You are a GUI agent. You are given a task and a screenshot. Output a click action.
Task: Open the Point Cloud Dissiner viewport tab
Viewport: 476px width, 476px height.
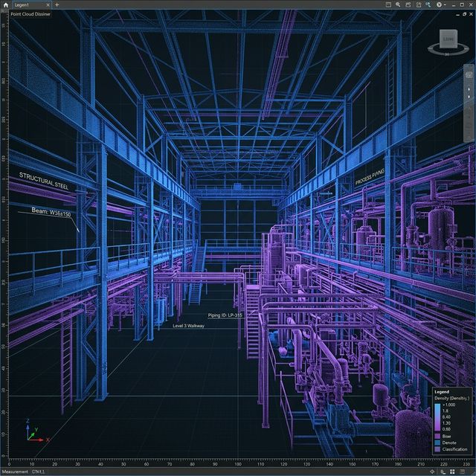click(x=30, y=14)
